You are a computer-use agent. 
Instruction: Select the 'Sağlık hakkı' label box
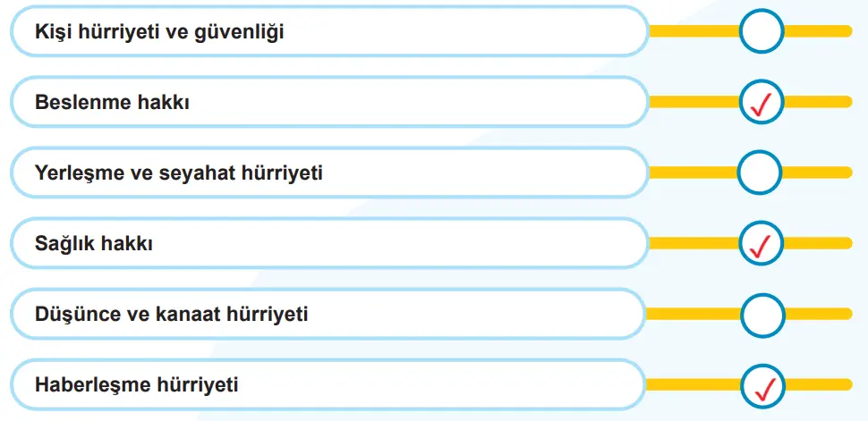pyautogui.click(x=328, y=243)
